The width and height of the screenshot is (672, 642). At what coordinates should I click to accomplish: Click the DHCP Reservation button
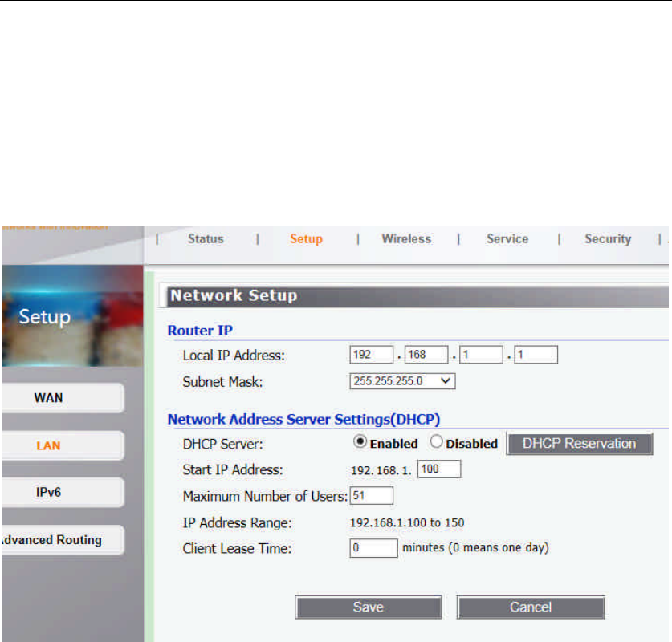(x=580, y=444)
